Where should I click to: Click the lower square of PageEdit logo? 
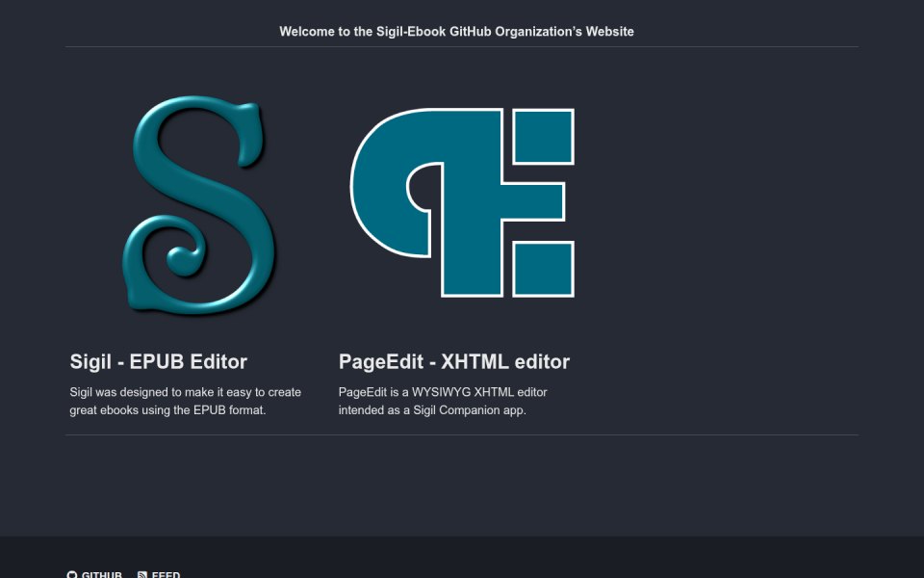[x=543, y=269]
